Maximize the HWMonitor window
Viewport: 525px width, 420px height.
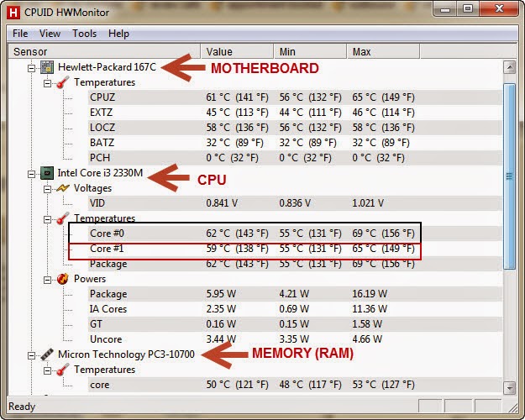point(468,8)
